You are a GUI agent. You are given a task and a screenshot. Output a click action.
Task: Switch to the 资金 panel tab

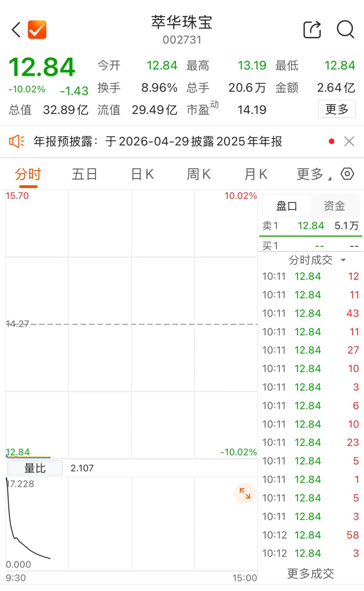pos(334,206)
